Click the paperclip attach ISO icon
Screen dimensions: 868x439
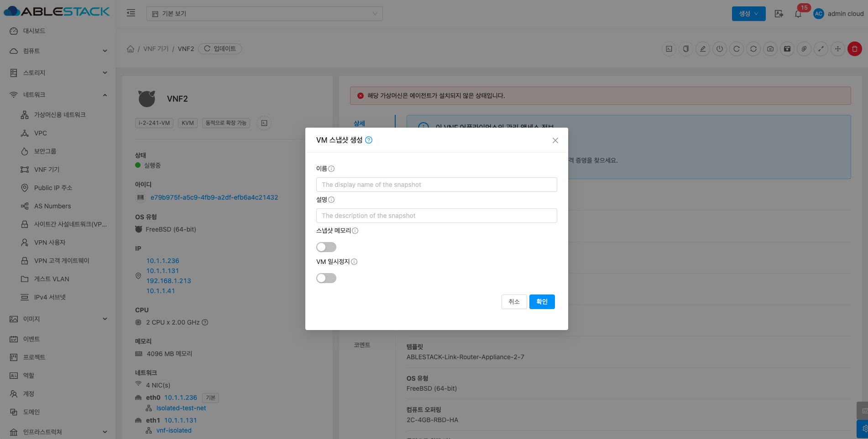coord(804,49)
